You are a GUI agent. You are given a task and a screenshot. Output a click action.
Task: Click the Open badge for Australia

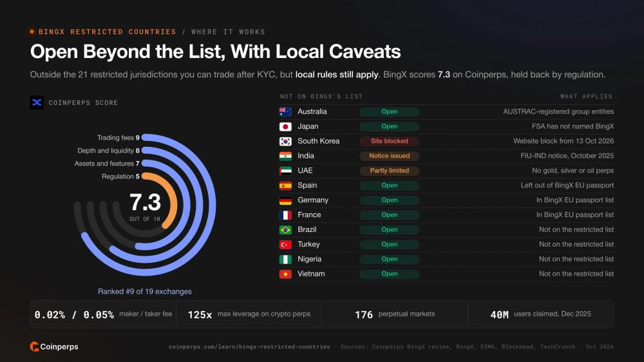(x=390, y=111)
